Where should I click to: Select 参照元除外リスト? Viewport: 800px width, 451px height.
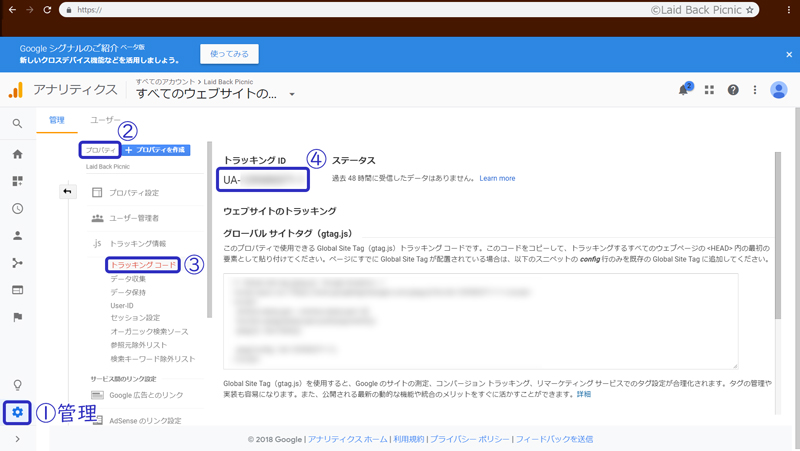pyautogui.click(x=139, y=345)
